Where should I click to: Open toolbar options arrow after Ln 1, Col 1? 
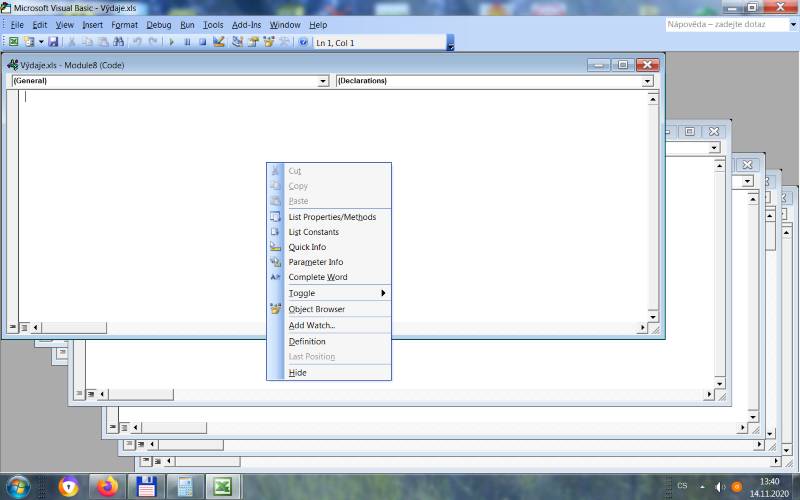pos(451,43)
